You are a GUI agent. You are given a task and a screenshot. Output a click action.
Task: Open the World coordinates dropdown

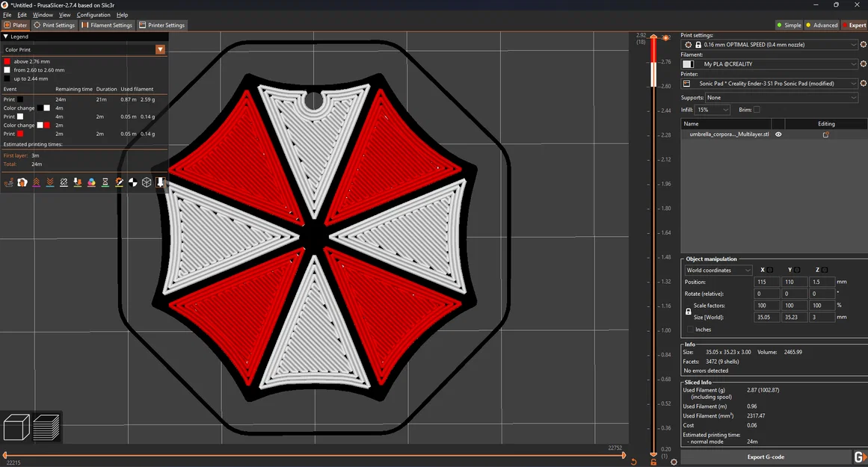(x=717, y=270)
